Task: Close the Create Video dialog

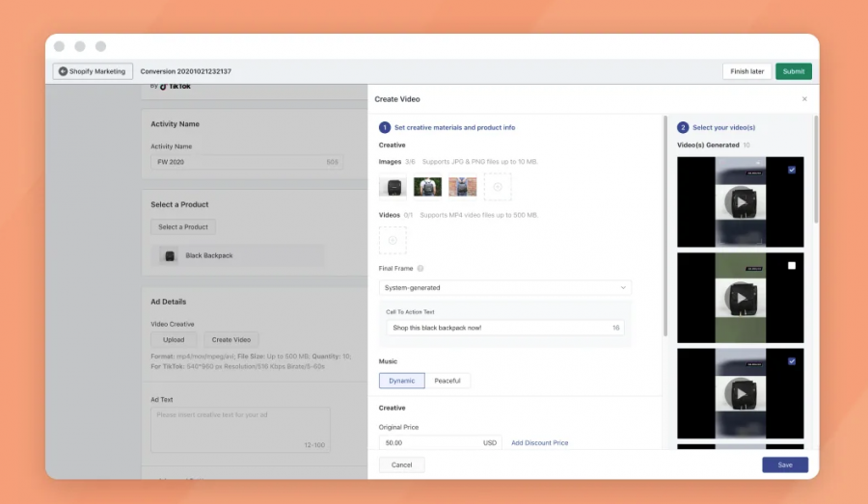Action: click(x=805, y=99)
